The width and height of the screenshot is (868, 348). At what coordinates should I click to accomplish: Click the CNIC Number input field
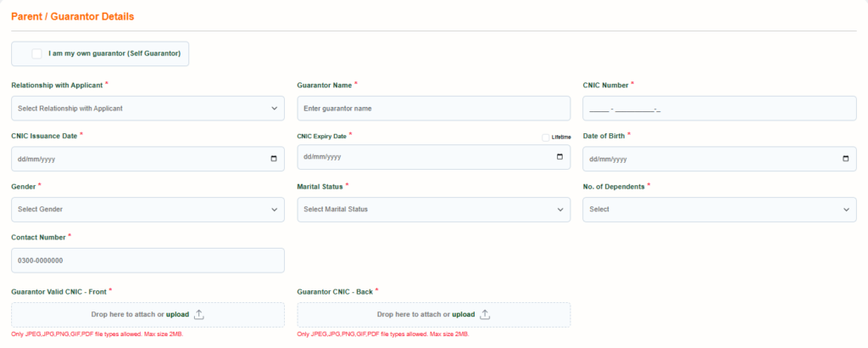[x=719, y=109]
